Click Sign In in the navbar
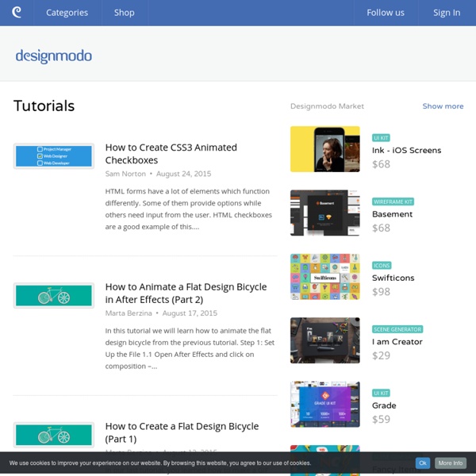This screenshot has width=476, height=476. pyautogui.click(x=447, y=13)
